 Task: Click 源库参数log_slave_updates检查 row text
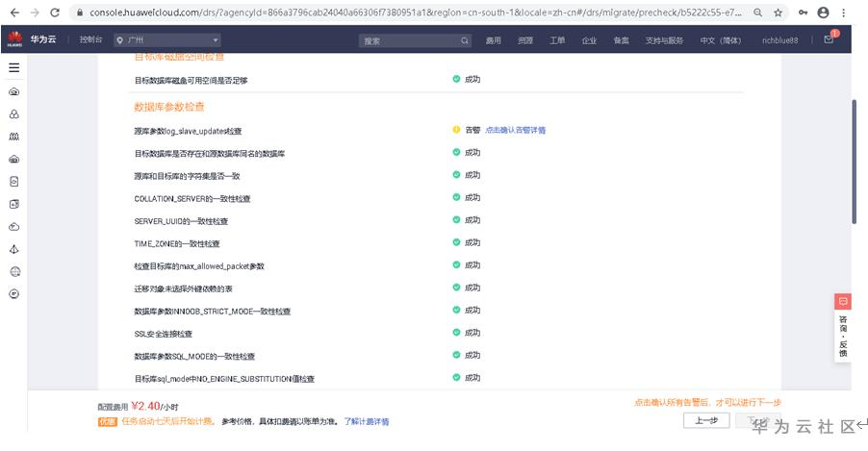[x=188, y=131]
